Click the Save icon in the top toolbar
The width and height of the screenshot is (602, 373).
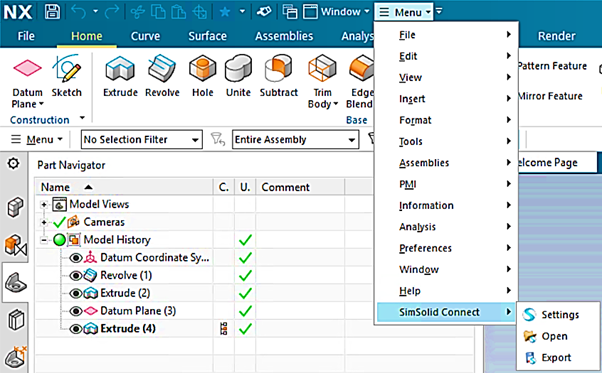point(52,12)
